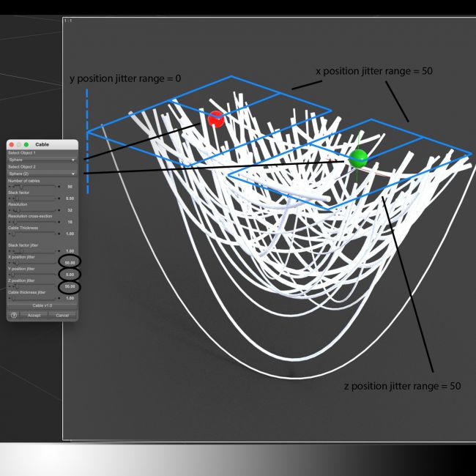The image size is (476, 476).
Task: Click the Slack factor slider track
Action: pos(34,198)
